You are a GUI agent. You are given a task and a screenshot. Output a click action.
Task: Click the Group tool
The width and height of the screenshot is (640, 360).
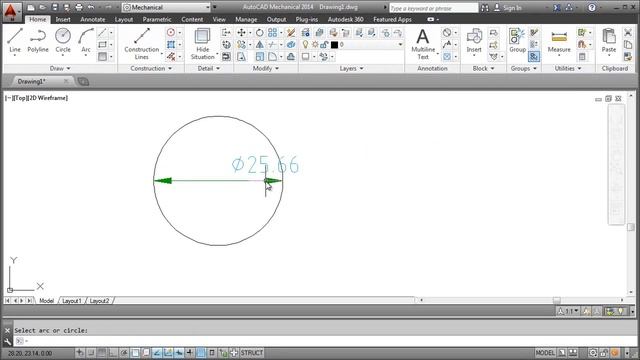(517, 41)
